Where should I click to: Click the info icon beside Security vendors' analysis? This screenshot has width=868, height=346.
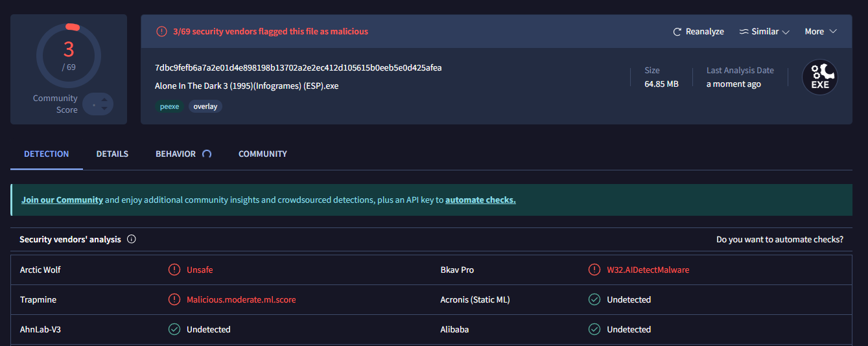coord(132,239)
